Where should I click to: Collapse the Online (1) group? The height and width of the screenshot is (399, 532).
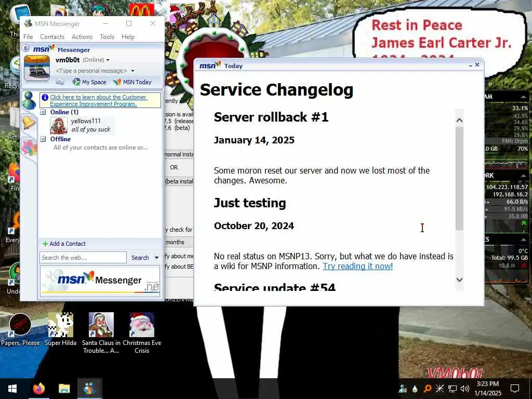pos(43,112)
